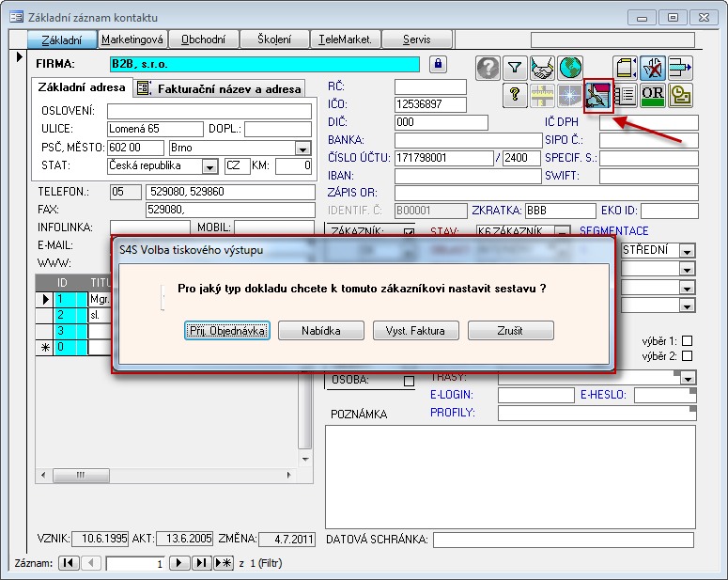
Task: Create new record with navigator asterisk button
Action: [224, 563]
